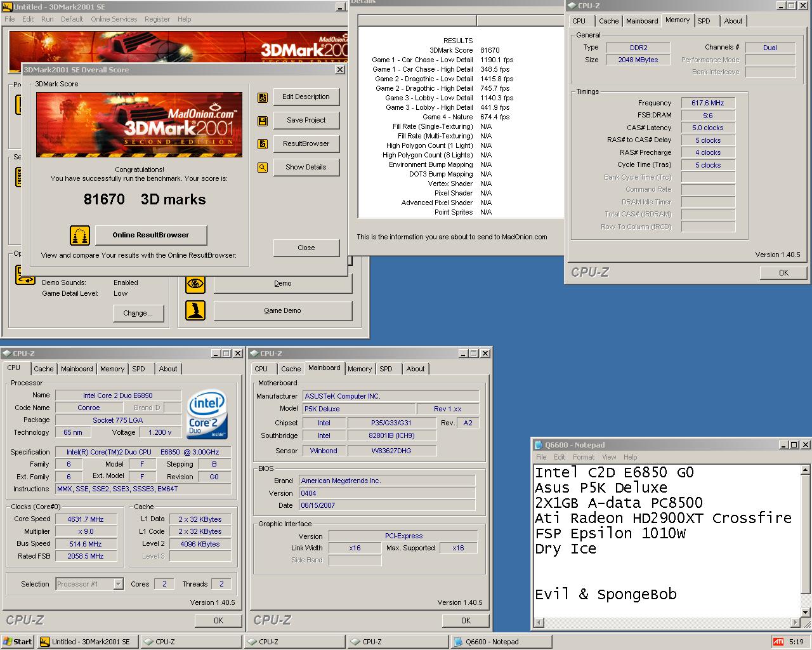This screenshot has width=812, height=650.
Task: Open the Edit menu in Notepad
Action: tap(560, 457)
